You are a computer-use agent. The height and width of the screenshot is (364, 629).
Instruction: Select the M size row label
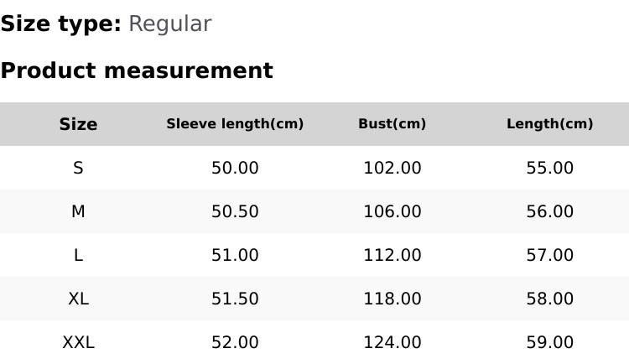pos(78,211)
